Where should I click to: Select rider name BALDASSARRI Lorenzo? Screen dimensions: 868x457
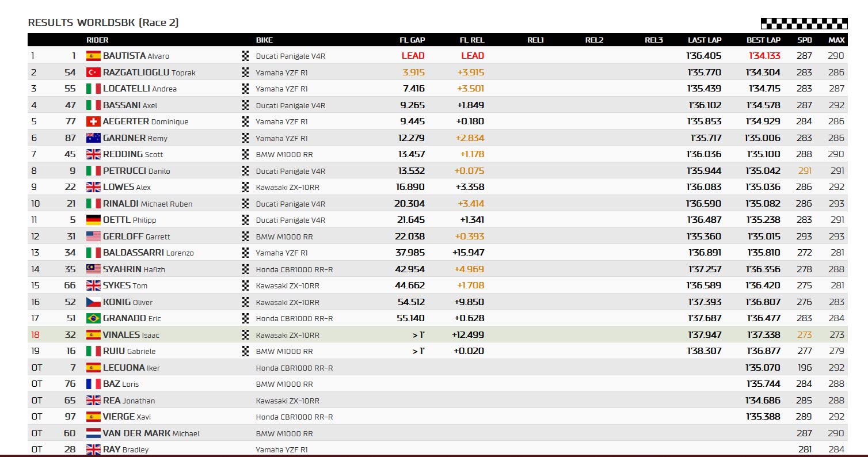click(x=149, y=253)
